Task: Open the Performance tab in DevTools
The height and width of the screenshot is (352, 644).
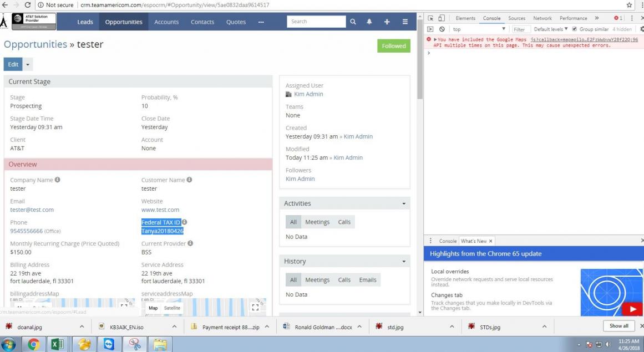Action: click(573, 18)
